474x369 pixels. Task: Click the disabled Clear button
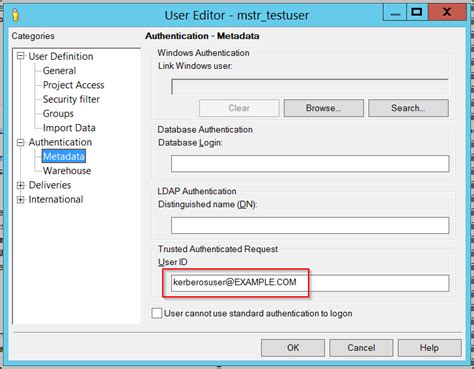[x=239, y=108]
